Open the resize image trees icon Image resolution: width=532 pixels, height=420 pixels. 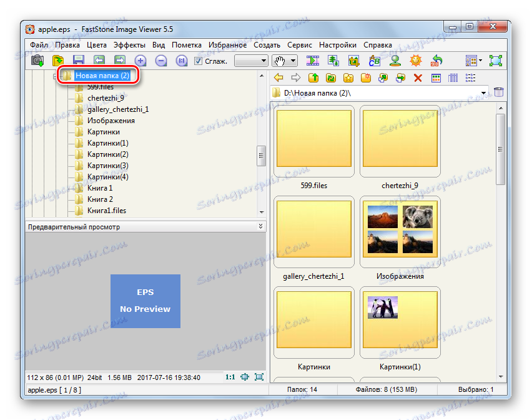333,61
